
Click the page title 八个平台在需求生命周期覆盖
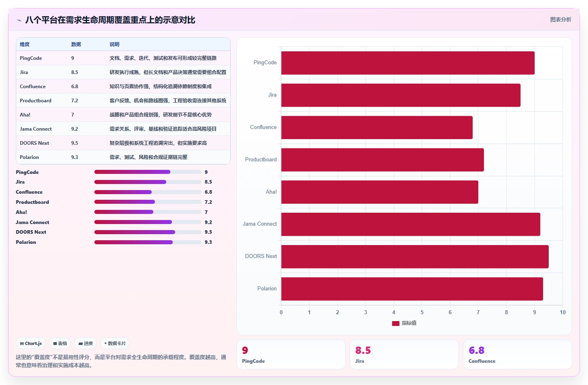tap(110, 20)
